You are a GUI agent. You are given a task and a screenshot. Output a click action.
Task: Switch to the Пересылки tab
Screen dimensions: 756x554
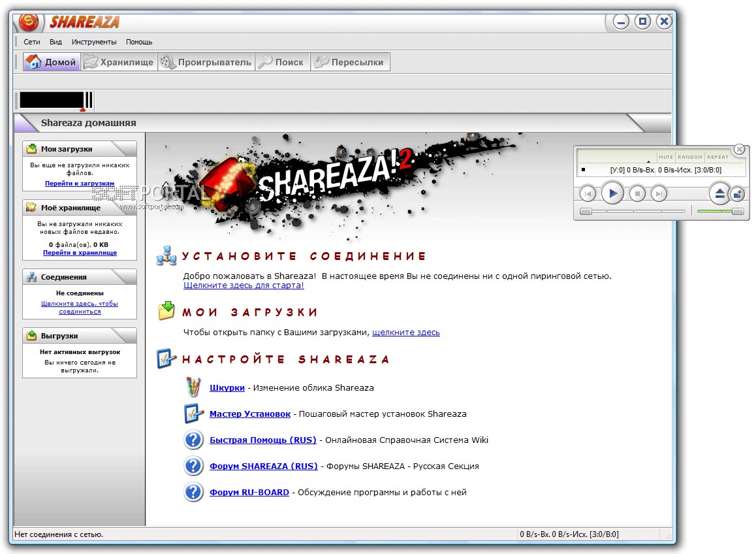pos(350,62)
